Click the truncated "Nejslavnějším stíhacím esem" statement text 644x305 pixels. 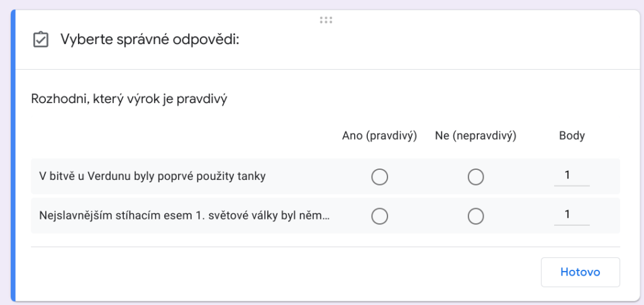pos(185,216)
